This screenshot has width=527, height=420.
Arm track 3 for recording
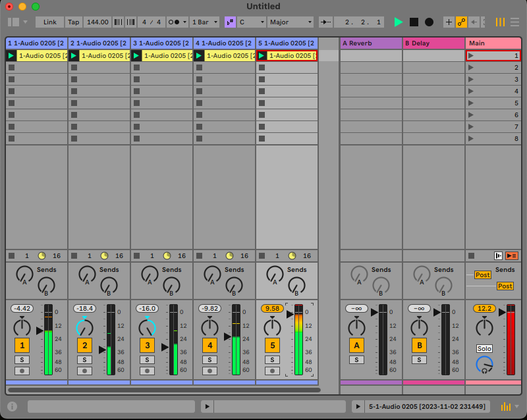[x=147, y=371]
